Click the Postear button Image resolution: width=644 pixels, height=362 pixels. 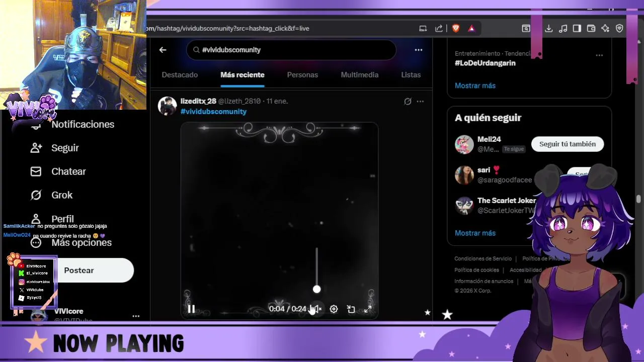(79, 270)
